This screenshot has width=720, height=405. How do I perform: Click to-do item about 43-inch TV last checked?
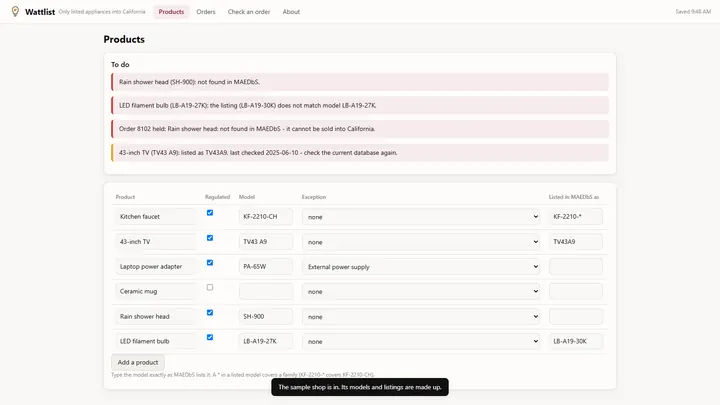pyautogui.click(x=360, y=153)
